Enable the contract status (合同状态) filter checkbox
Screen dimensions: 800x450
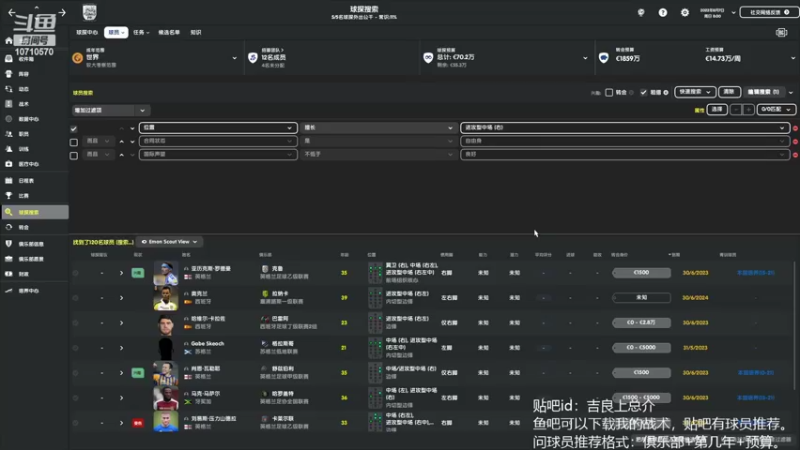(x=73, y=142)
